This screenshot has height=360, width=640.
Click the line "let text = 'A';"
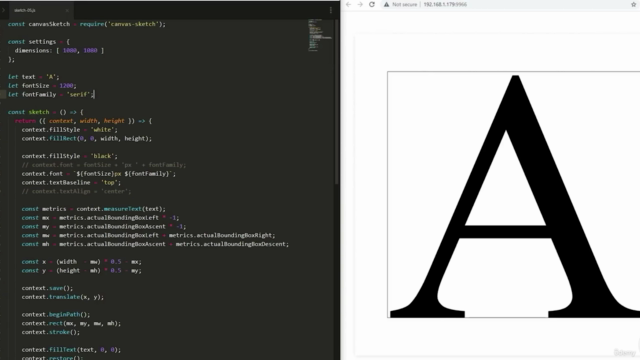coord(33,77)
